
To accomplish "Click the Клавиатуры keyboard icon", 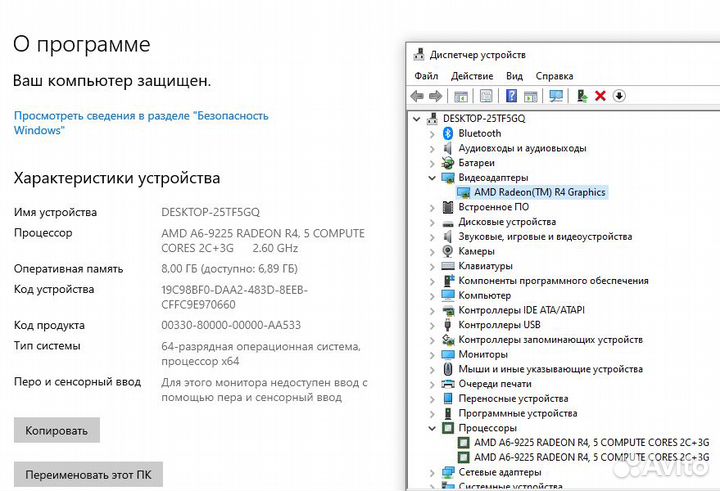I will click(x=448, y=266).
